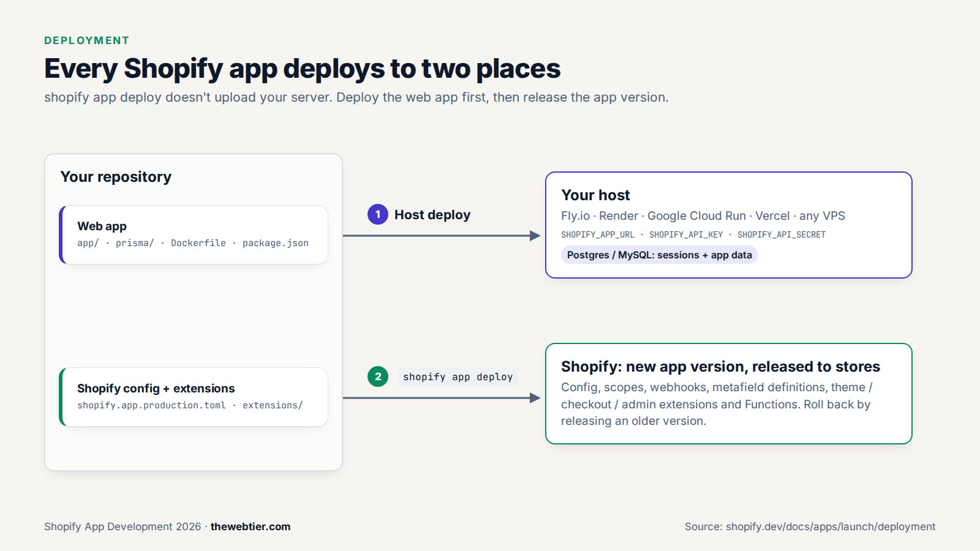Click the 'app/ · prisma/ · Dockerfile · package.json' file list
Screen dimensions: 980x551
point(193,243)
